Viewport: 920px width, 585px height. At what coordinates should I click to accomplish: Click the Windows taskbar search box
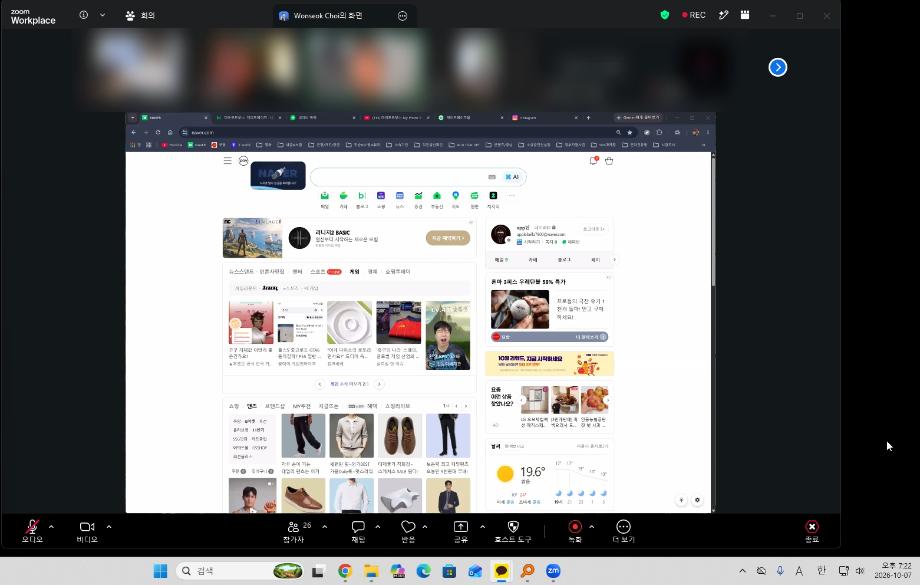tap(241, 571)
